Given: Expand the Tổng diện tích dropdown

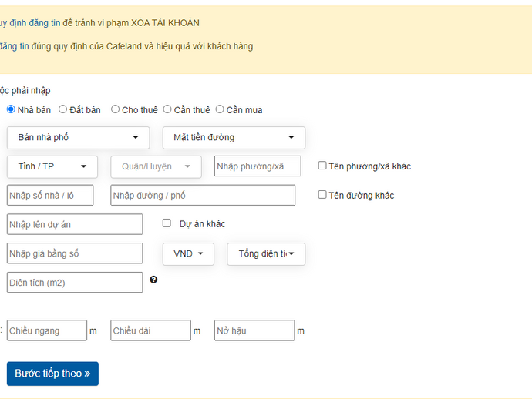Looking at the screenshot, I should (x=266, y=253).
